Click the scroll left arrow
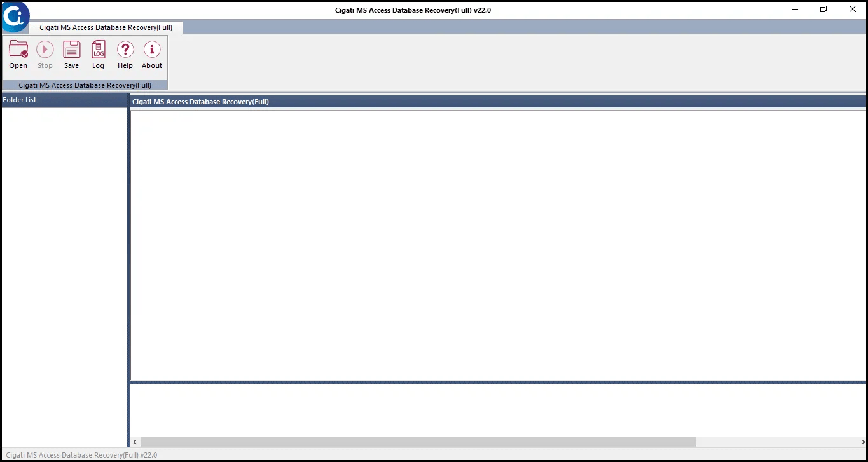 [135, 442]
